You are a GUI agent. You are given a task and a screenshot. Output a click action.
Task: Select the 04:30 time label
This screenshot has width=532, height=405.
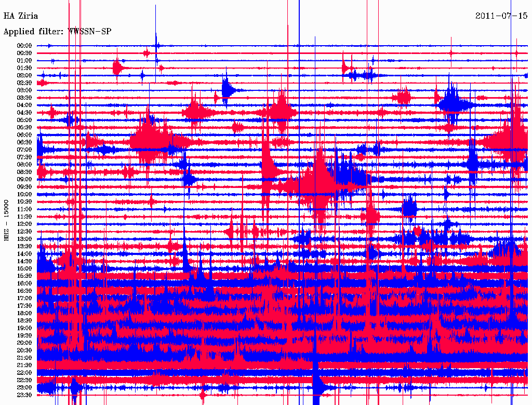click(24, 113)
